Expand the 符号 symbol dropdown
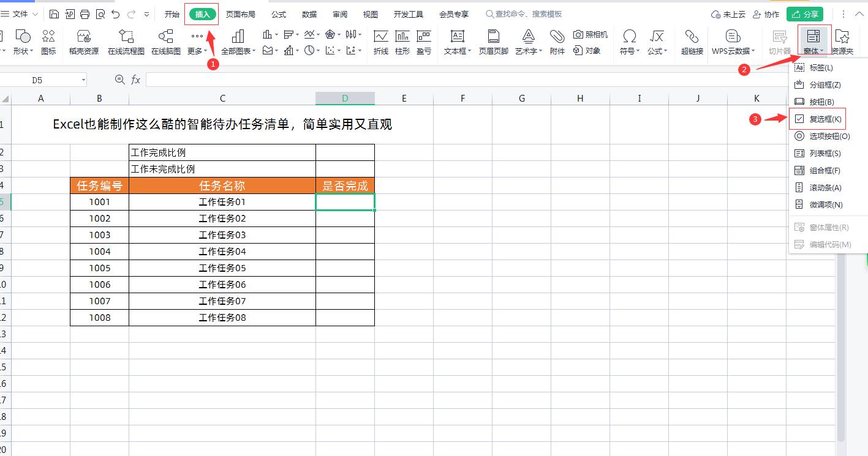Image resolution: width=868 pixels, height=456 pixels. [x=629, y=42]
